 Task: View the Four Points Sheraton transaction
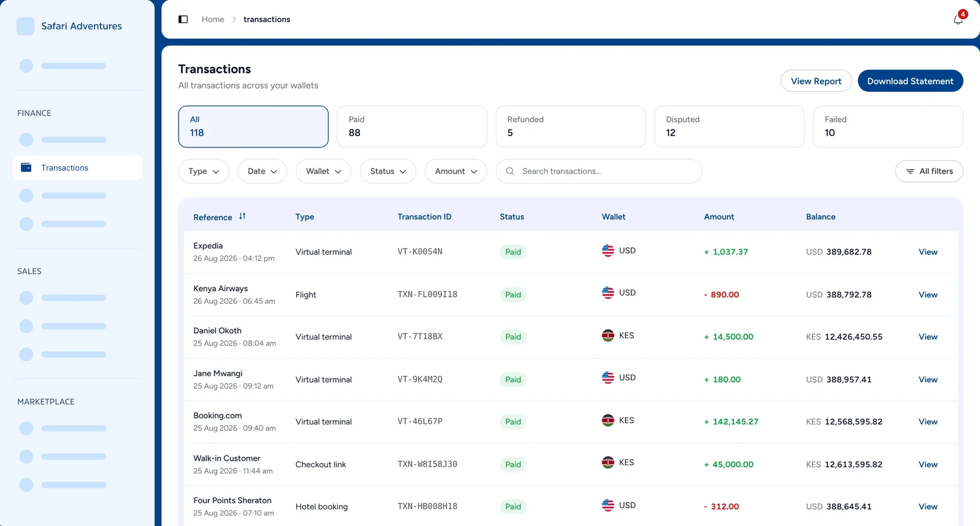tap(928, 506)
